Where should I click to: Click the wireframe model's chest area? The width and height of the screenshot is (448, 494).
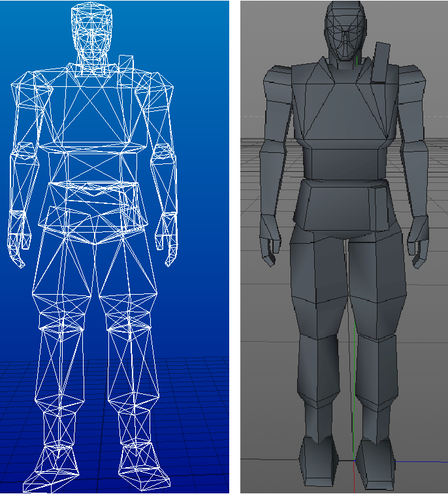96,111
